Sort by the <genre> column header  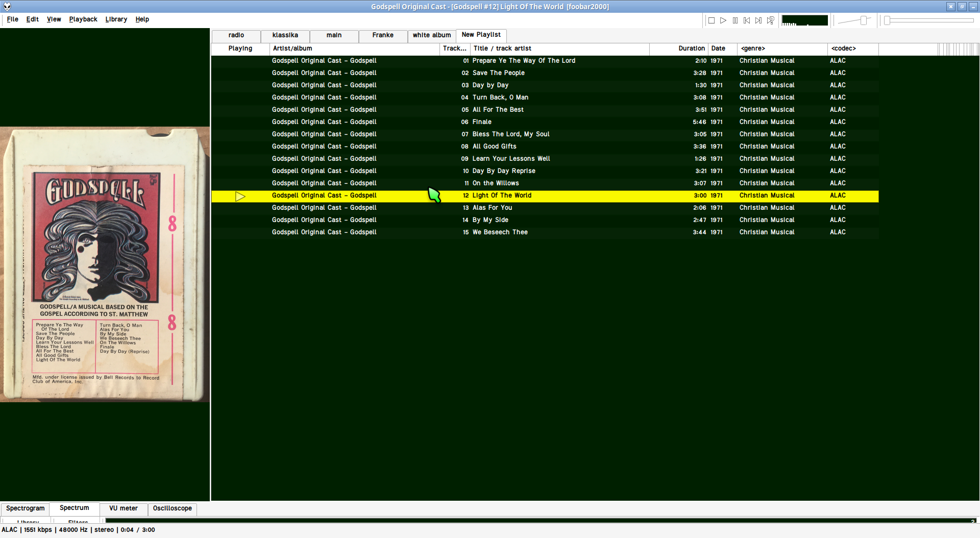[782, 49]
